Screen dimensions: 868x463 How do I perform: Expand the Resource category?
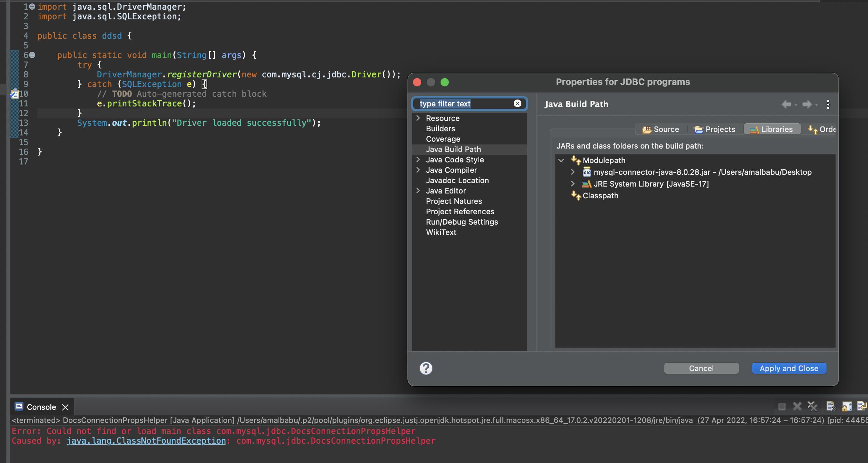418,118
